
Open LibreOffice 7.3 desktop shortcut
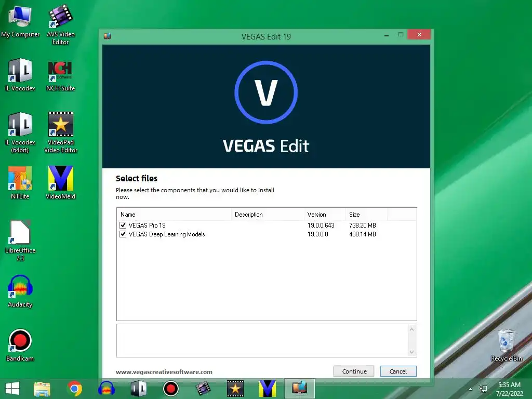point(20,241)
